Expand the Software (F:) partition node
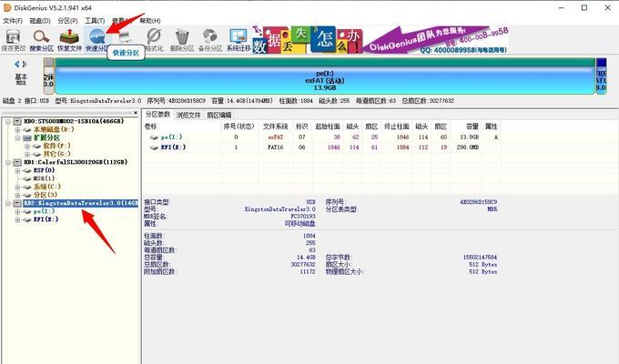619x364 pixels. click(27, 146)
